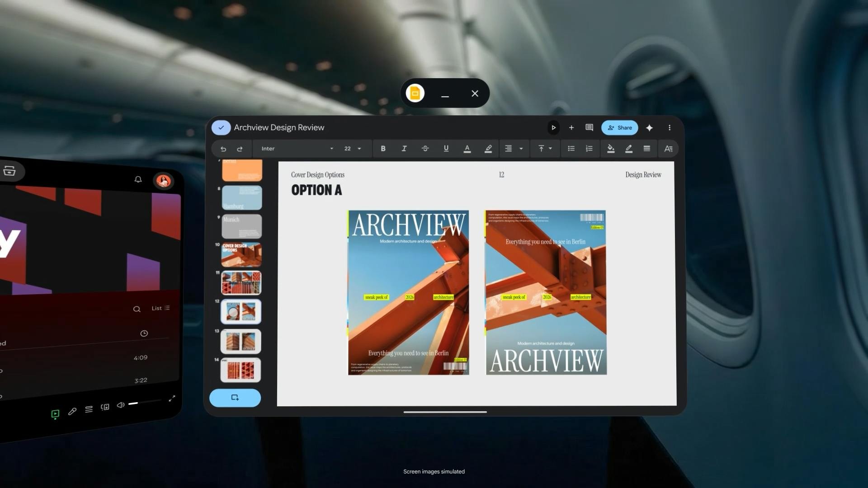Screen dimensions: 868x488
Task: Toggle italic formatting
Action: [404, 149]
